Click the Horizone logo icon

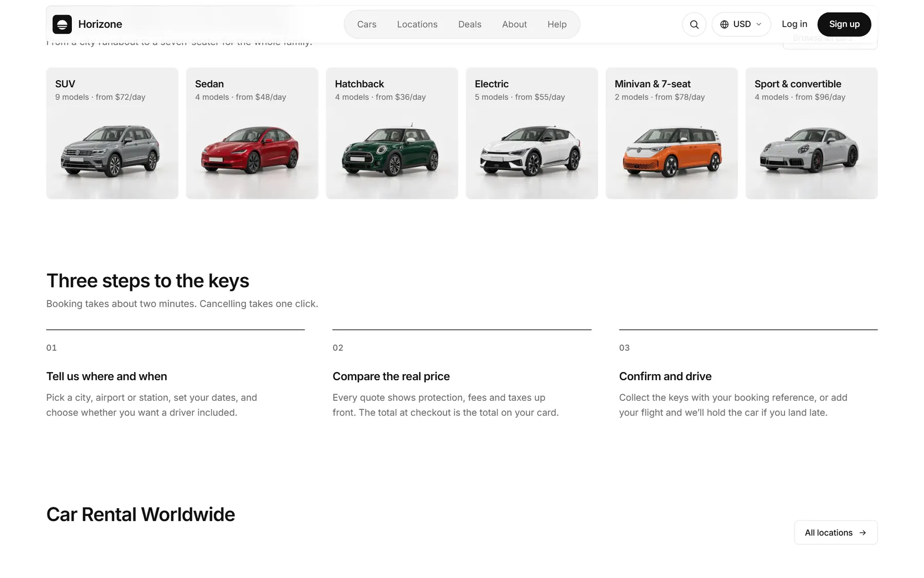62,24
